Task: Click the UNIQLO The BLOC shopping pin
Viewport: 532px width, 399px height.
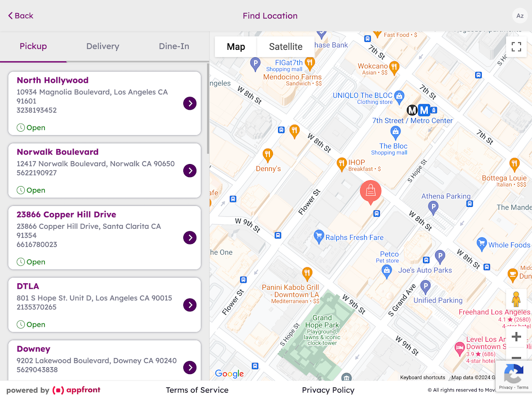Action: click(x=399, y=97)
